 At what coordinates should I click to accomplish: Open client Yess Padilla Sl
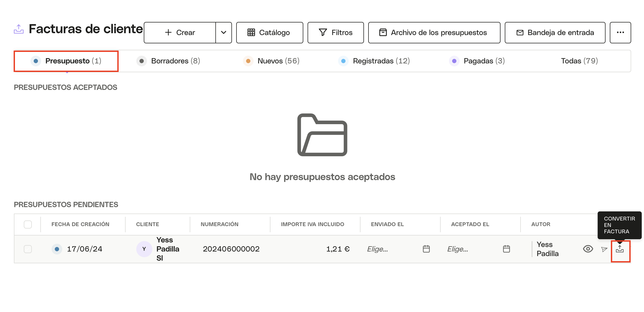pos(168,249)
